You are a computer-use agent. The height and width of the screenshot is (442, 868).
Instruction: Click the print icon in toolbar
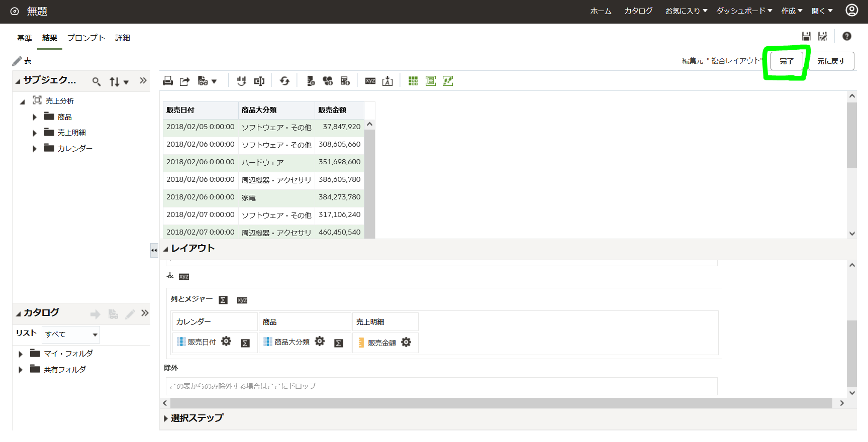[x=168, y=81]
